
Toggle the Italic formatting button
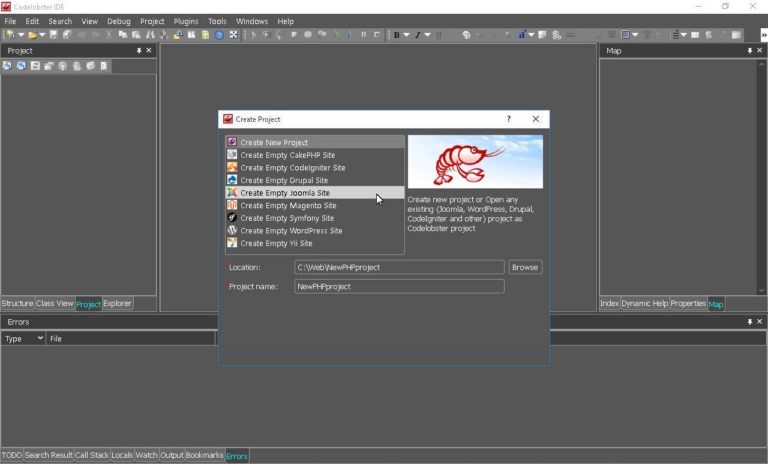(418, 35)
